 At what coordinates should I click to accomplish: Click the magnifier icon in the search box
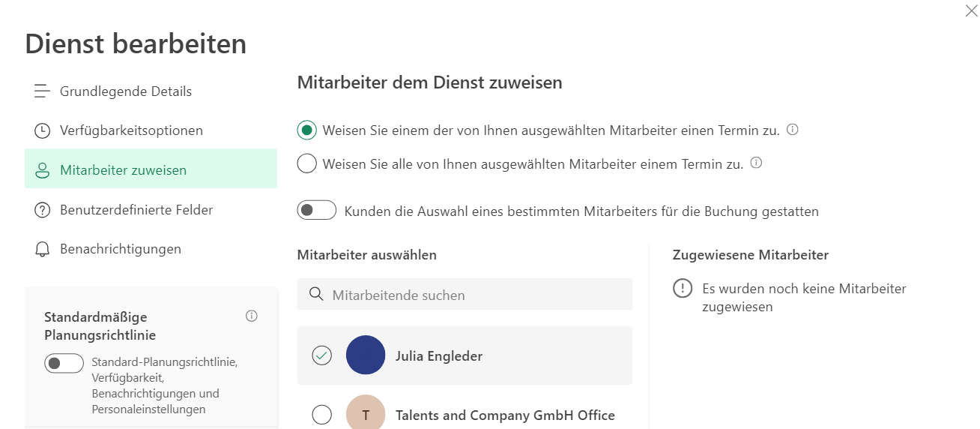click(316, 294)
